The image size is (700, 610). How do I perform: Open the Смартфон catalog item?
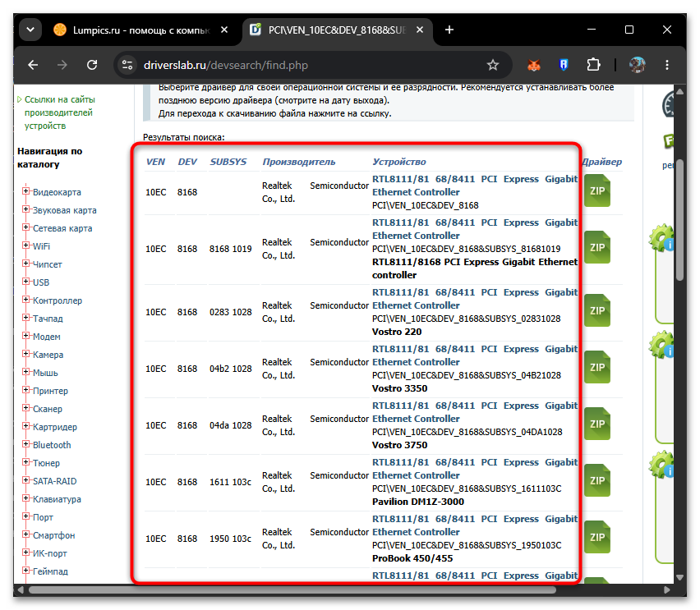coord(54,535)
